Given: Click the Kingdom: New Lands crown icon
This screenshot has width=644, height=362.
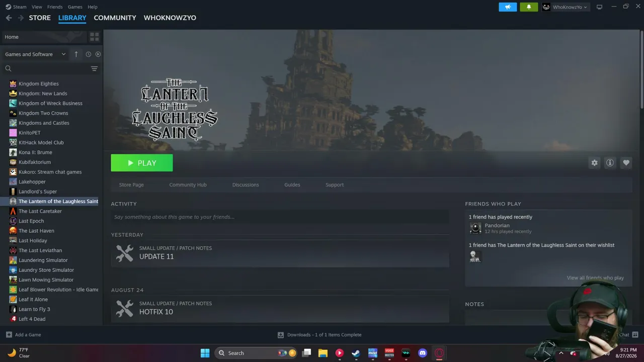Looking at the screenshot, I should coord(13,94).
